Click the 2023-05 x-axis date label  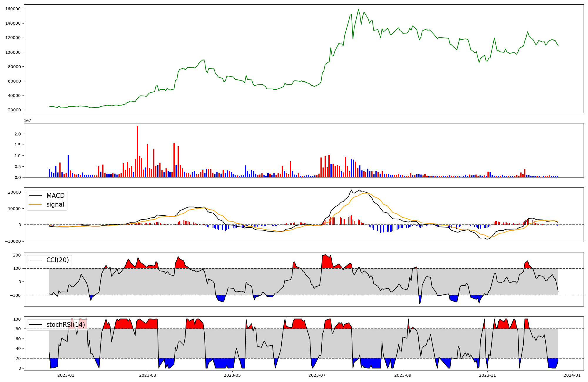232,375
